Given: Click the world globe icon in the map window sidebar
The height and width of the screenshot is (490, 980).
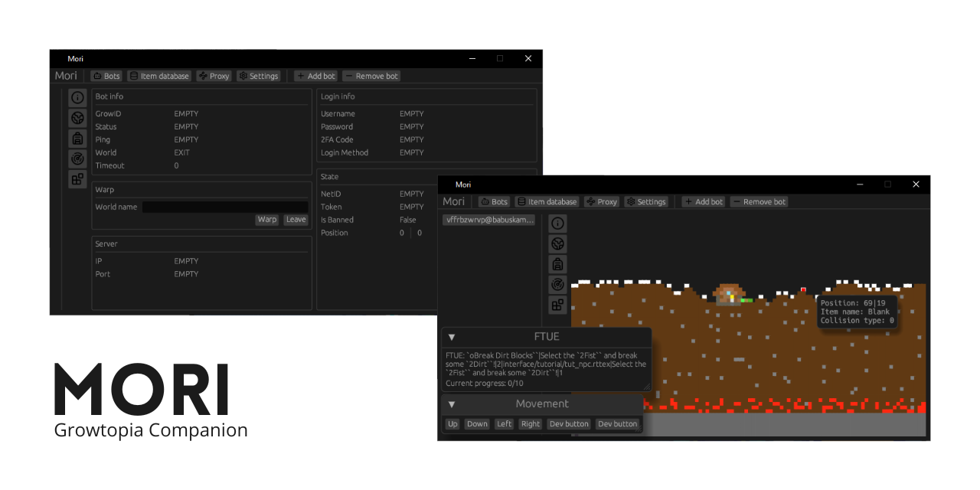Looking at the screenshot, I should [558, 243].
